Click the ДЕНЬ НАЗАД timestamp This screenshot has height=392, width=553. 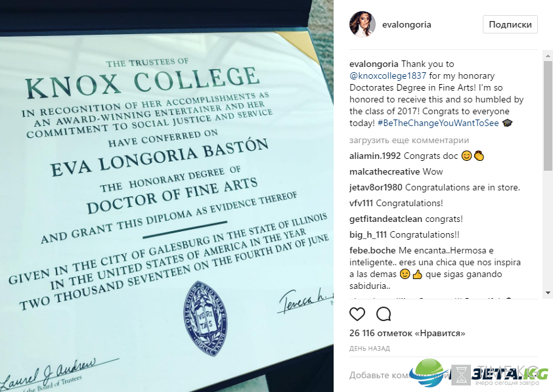click(370, 348)
